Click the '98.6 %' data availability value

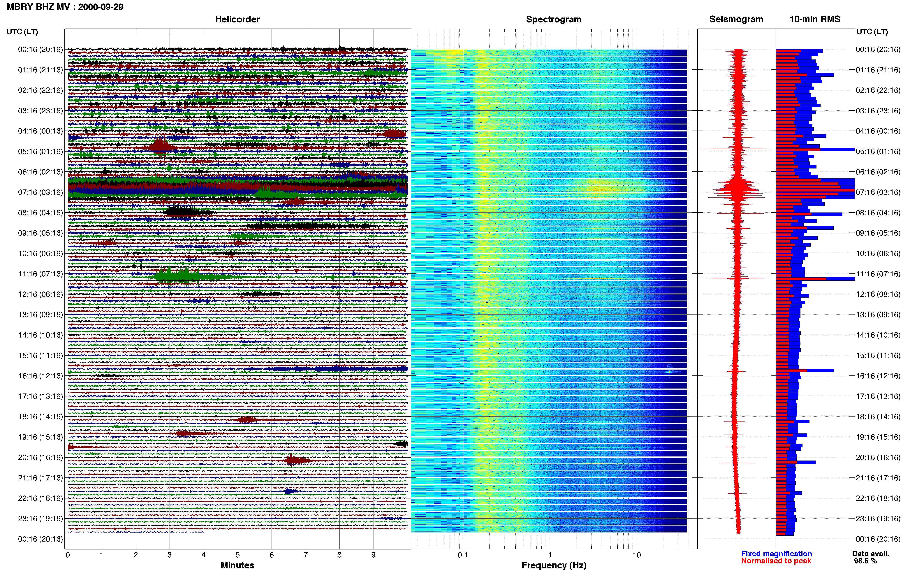tap(865, 561)
